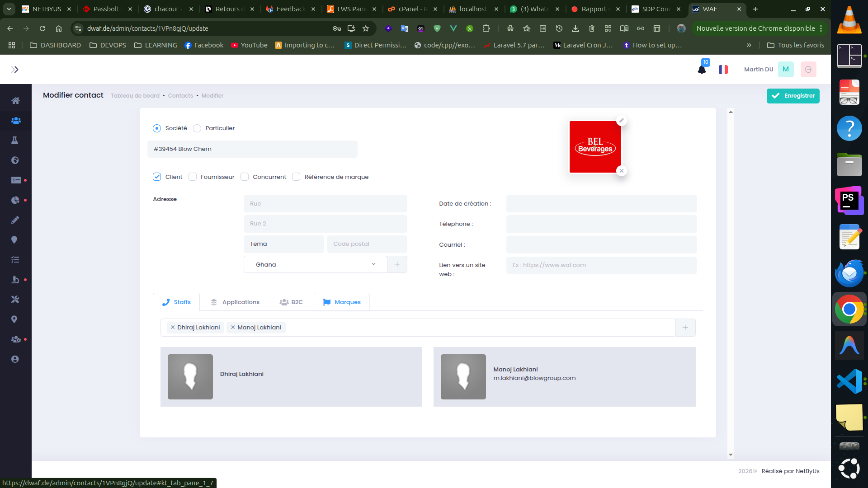Image resolution: width=868 pixels, height=488 pixels.
Task: Open the notifications bell icon
Action: point(702,70)
